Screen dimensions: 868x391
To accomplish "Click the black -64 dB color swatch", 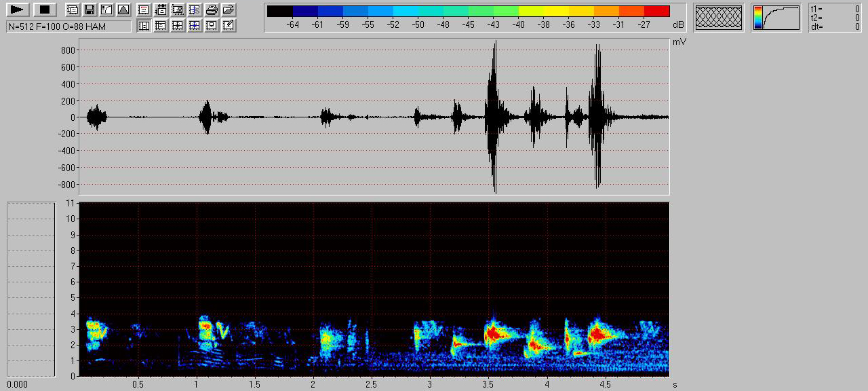I will pyautogui.click(x=280, y=11).
